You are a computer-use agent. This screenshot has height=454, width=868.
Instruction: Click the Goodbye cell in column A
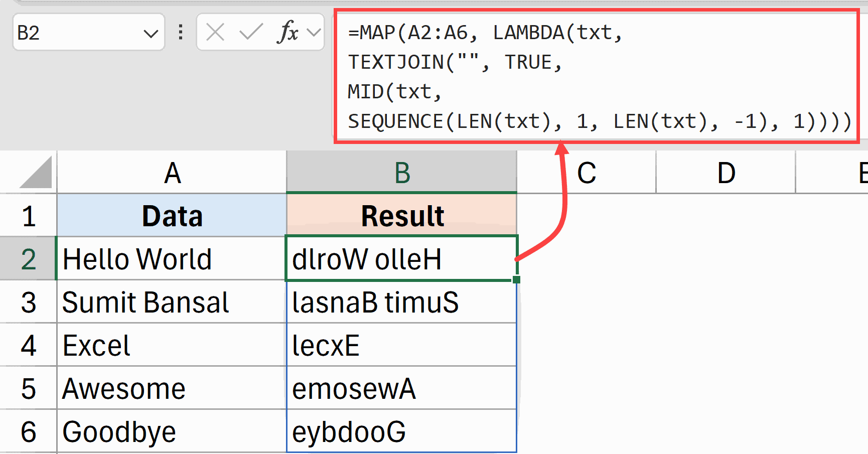pyautogui.click(x=172, y=430)
